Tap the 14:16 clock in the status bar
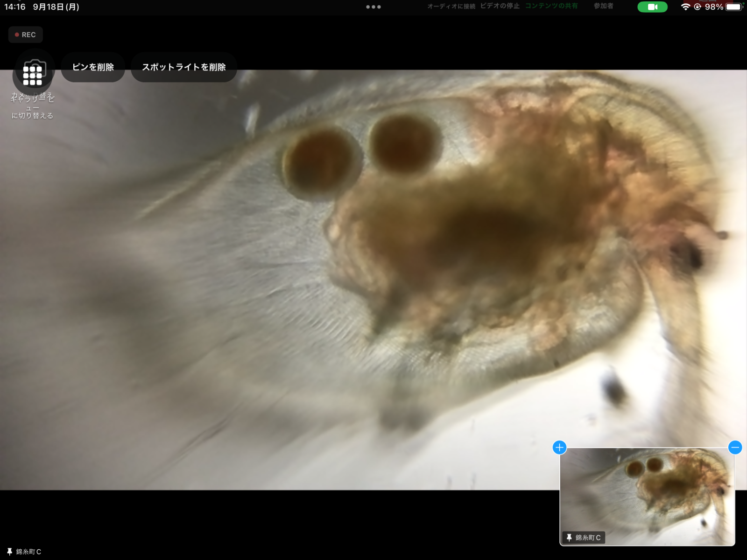This screenshot has height=560, width=747. 15,7
